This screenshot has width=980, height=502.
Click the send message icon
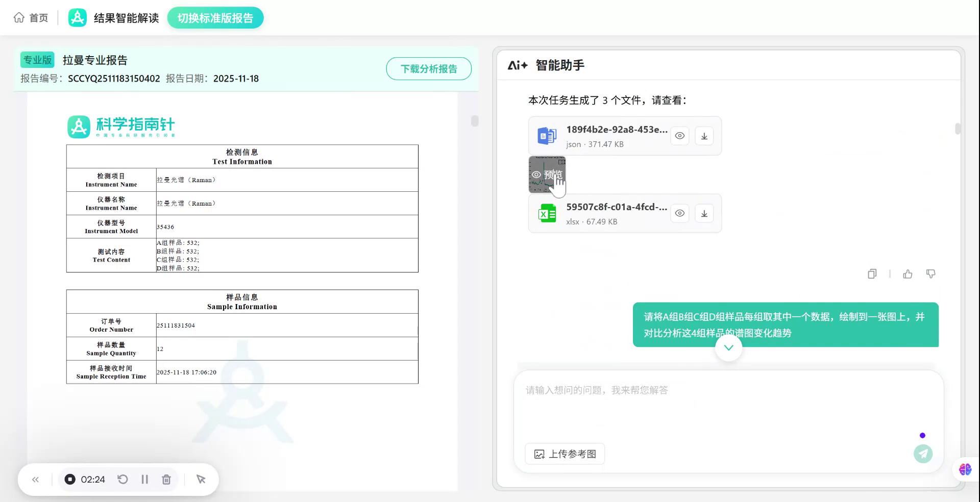(x=922, y=454)
